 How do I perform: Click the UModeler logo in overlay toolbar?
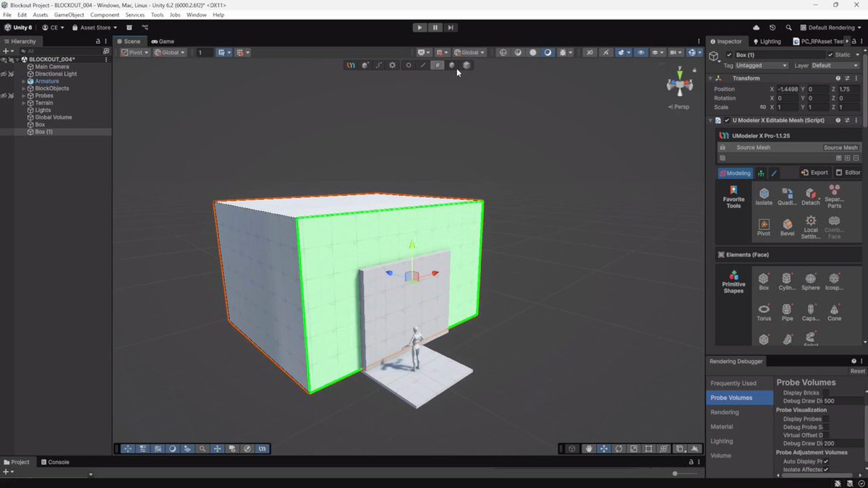[351, 65]
